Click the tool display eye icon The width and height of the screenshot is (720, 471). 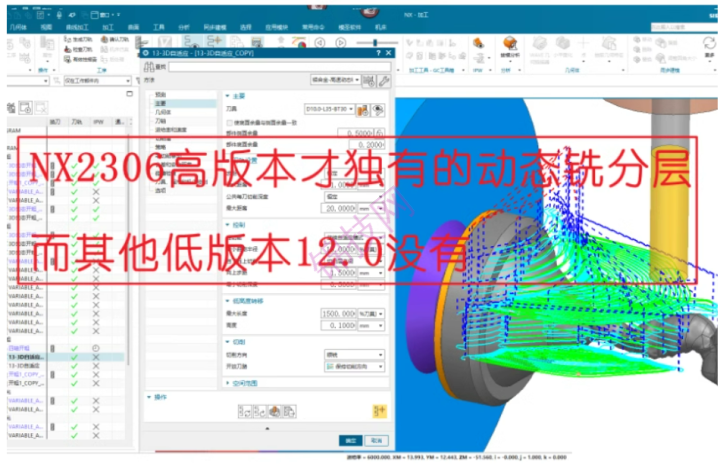coord(378,108)
